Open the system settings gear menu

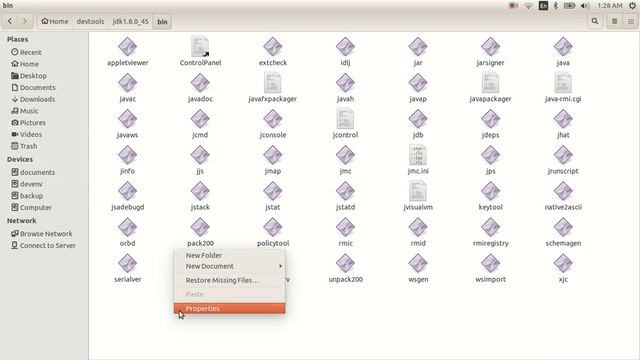[632, 6]
